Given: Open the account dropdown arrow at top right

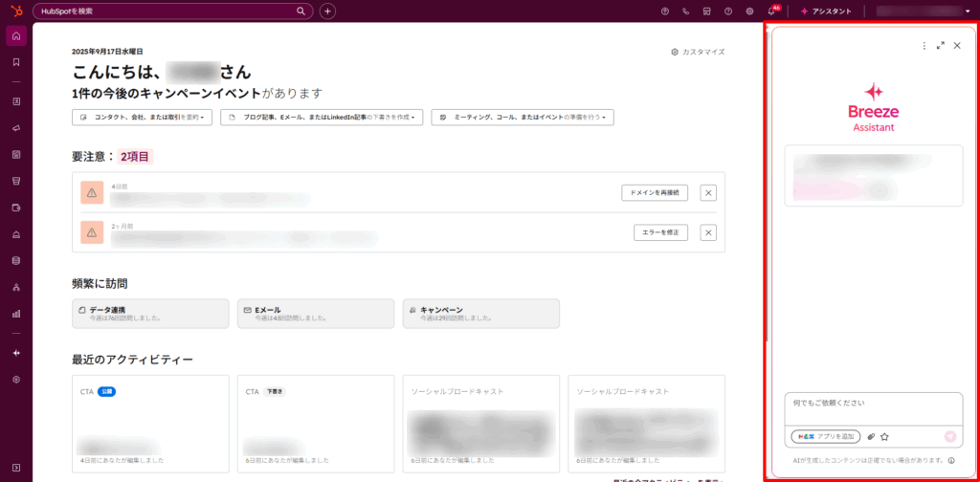Looking at the screenshot, I should (966, 11).
